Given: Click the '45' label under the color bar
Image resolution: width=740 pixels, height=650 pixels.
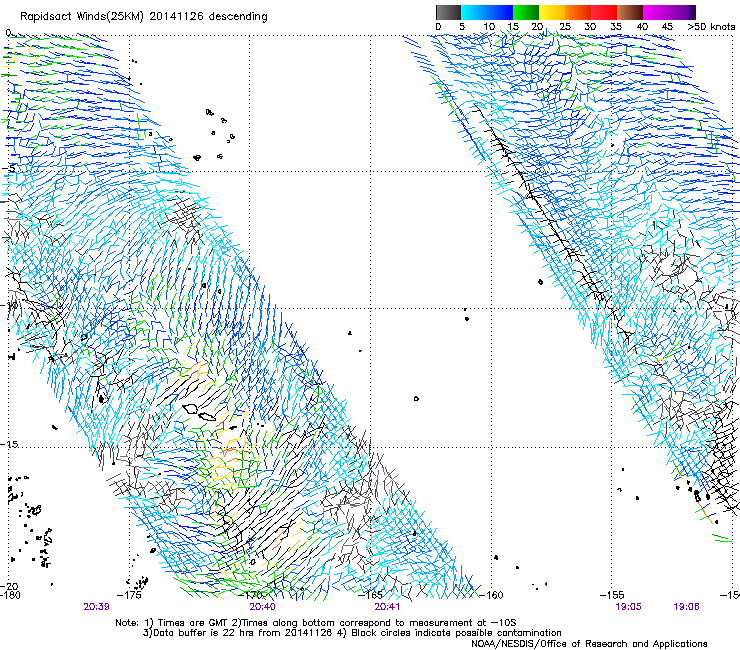Looking at the screenshot, I should click(667, 26).
